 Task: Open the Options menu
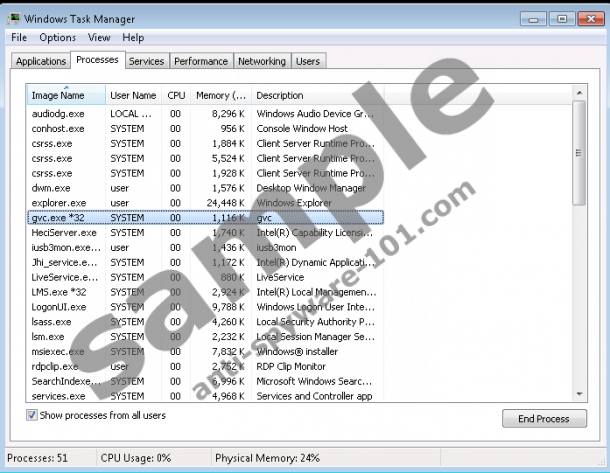pyautogui.click(x=57, y=38)
